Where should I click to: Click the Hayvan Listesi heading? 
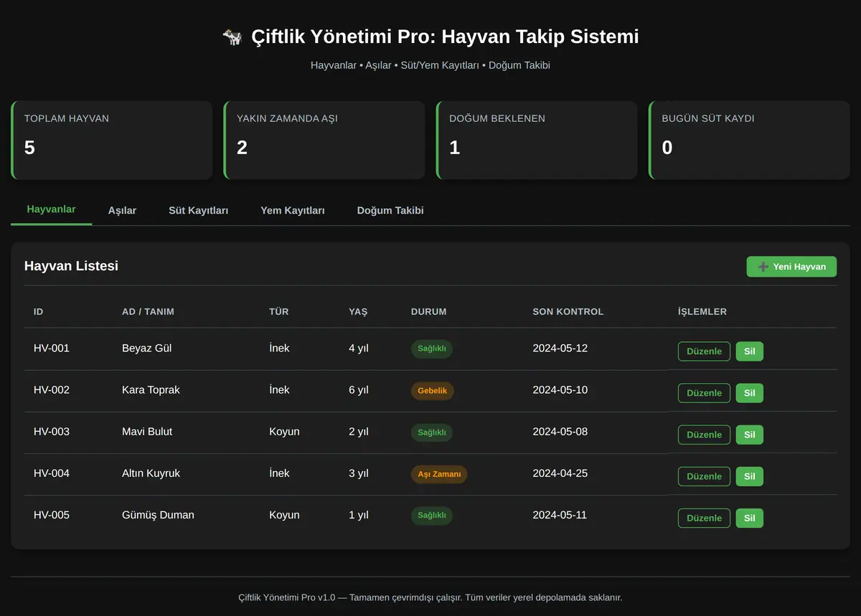pos(71,266)
